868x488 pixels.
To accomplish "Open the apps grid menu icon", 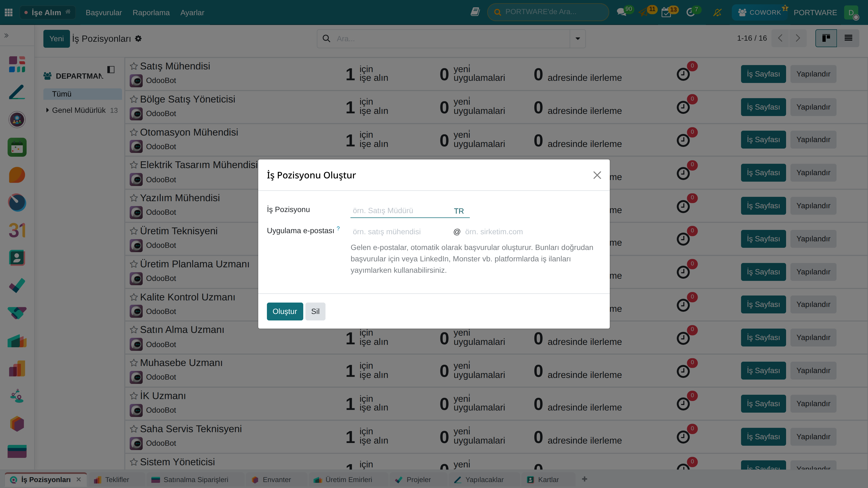I will 9,12.
